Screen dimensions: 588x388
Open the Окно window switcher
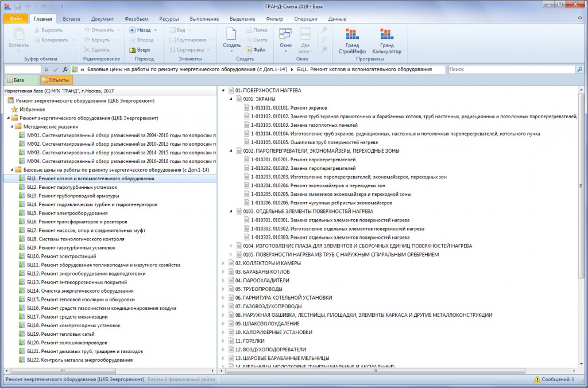tap(285, 40)
